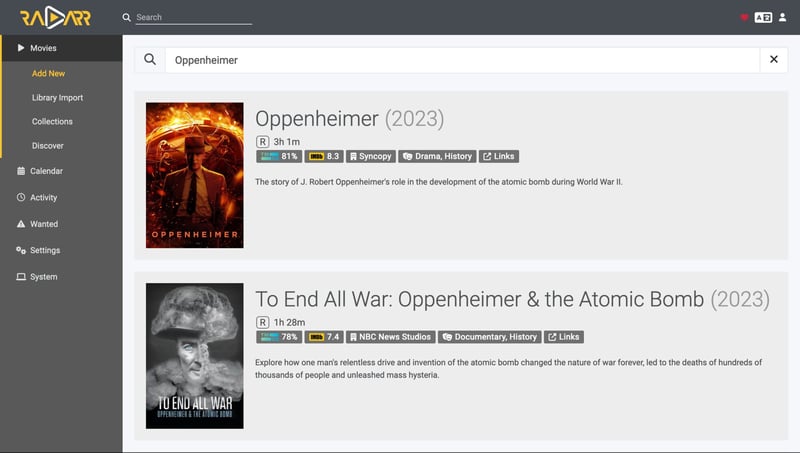Expand the System sidebar section

point(43,277)
